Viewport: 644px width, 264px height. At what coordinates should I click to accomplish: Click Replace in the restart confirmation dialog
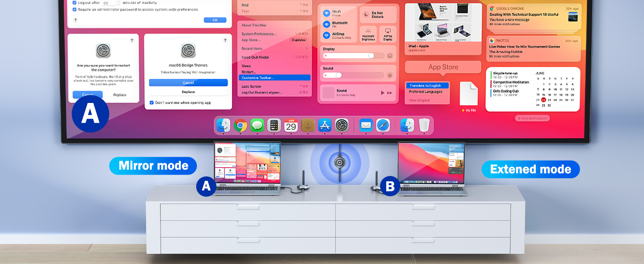pyautogui.click(x=120, y=95)
